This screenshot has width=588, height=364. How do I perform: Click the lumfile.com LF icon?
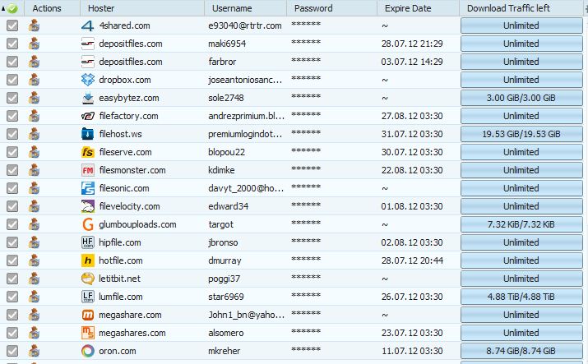click(88, 297)
